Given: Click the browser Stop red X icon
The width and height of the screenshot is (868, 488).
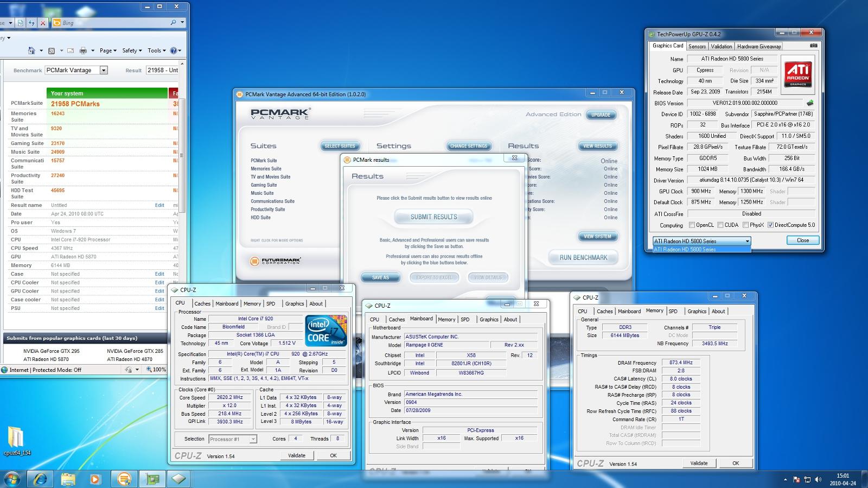Looking at the screenshot, I should (43, 23).
